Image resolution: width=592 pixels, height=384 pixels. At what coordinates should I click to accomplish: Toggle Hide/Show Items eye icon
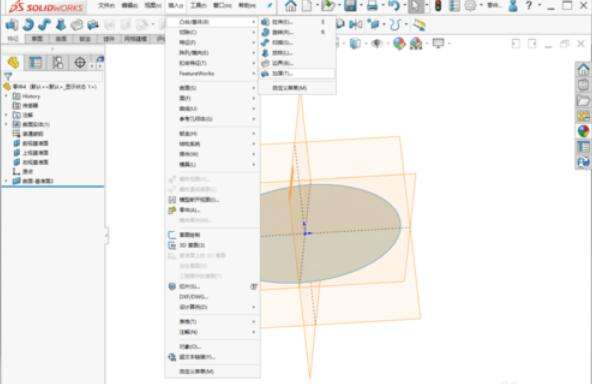pos(376,43)
